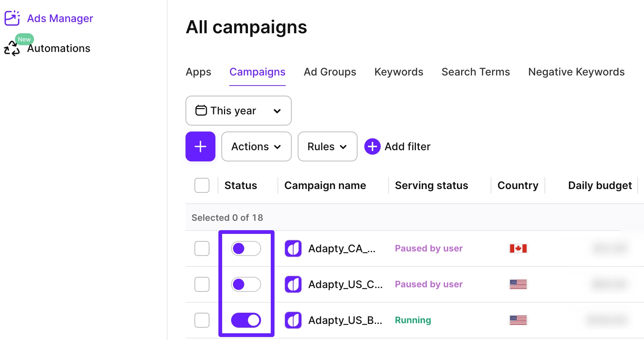Click the Add filter plus circle icon
644x340 pixels.
[x=372, y=146]
